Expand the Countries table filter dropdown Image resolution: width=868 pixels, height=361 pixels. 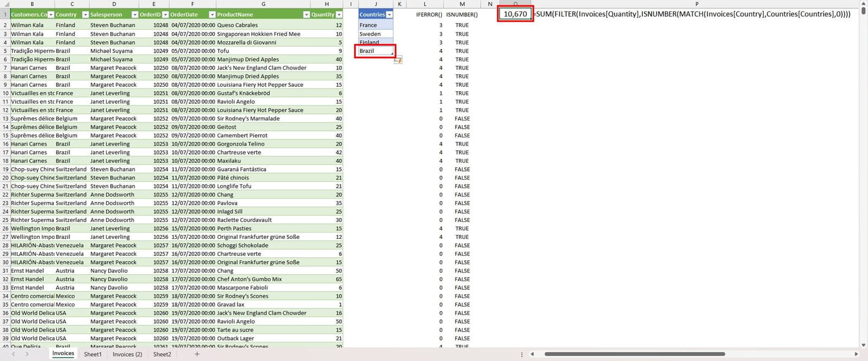point(389,15)
